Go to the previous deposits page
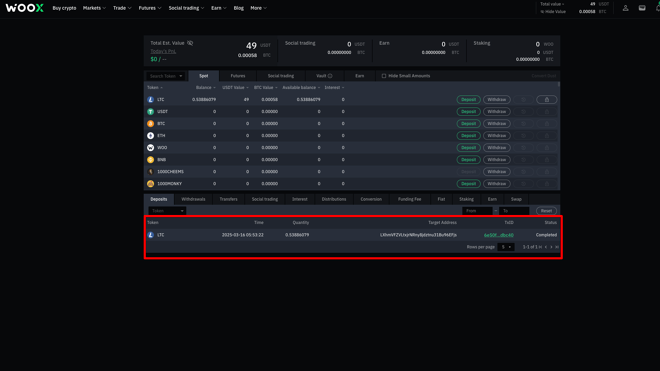The height and width of the screenshot is (371, 660). [x=546, y=247]
